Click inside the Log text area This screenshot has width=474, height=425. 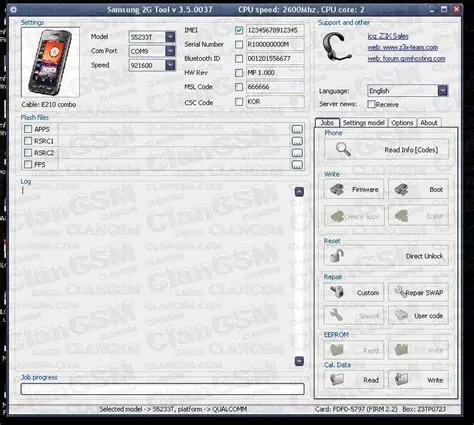[x=157, y=277]
